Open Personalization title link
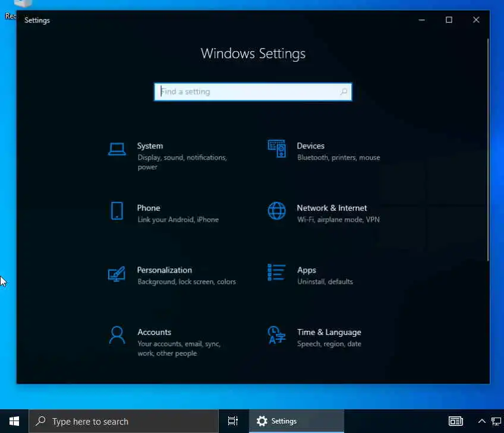Viewport: 504px width, 433px height. 165,270
